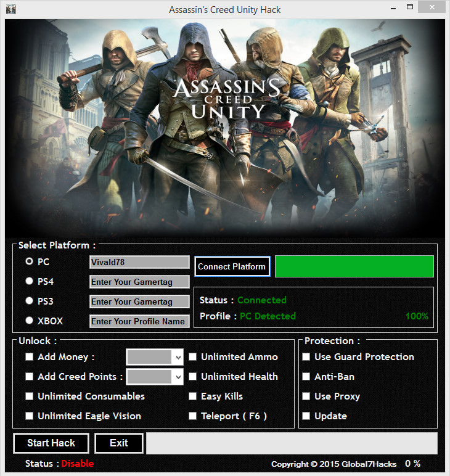Click the Copyright © 2015 Global7Hacks text
The height and width of the screenshot is (476, 450).
click(333, 464)
